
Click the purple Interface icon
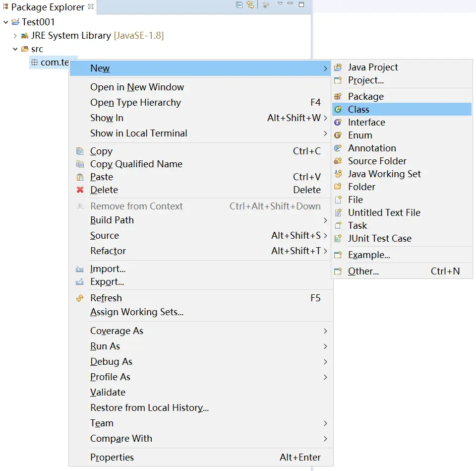338,122
